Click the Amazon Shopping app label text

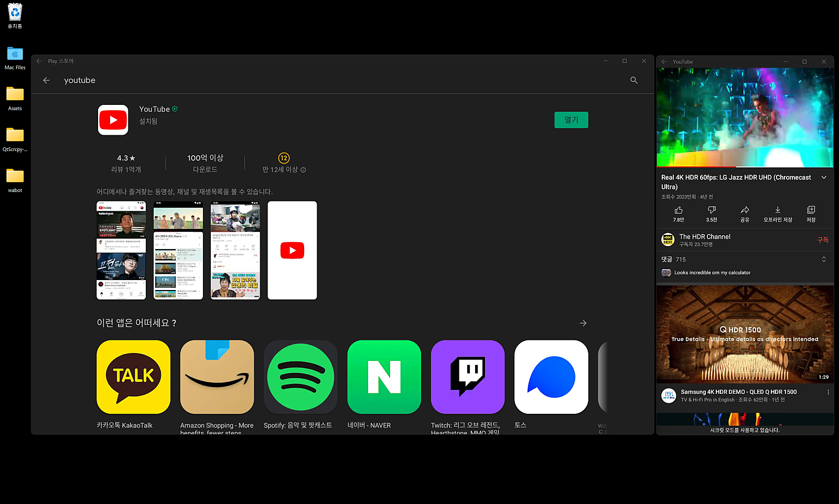[217, 428]
